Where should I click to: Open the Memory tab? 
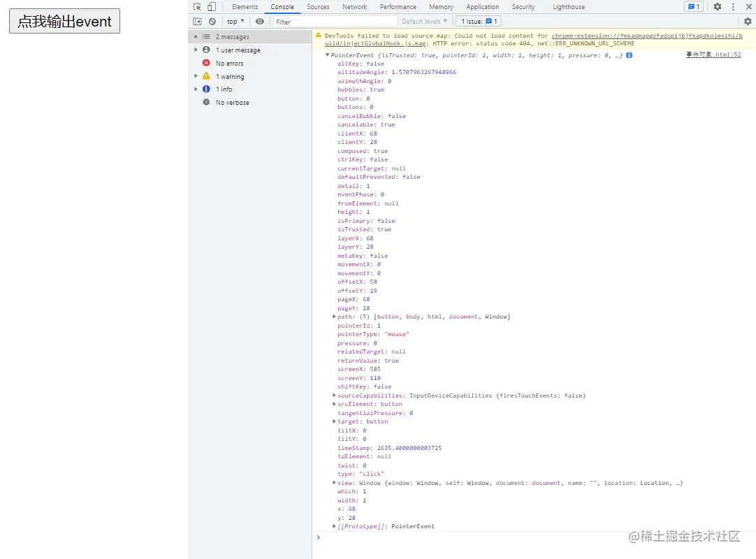(x=441, y=7)
